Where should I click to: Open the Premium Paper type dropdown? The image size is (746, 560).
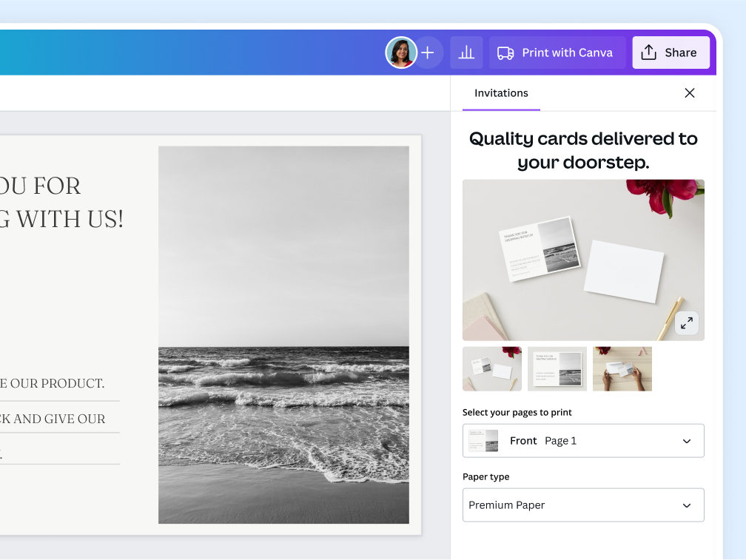[583, 505]
